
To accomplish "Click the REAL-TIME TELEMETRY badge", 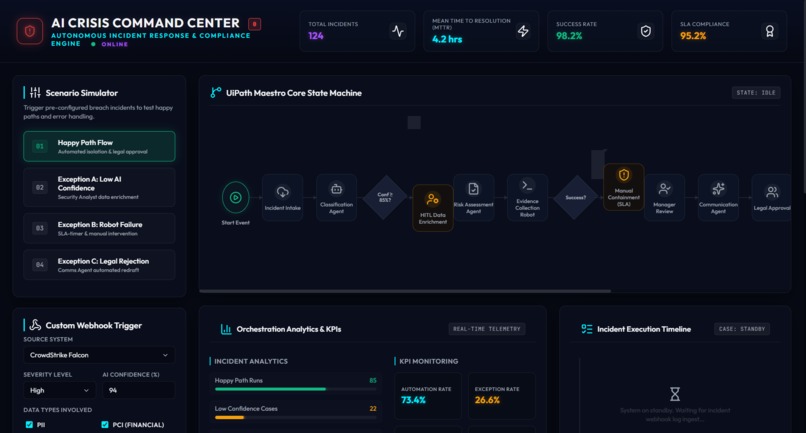I will (487, 329).
